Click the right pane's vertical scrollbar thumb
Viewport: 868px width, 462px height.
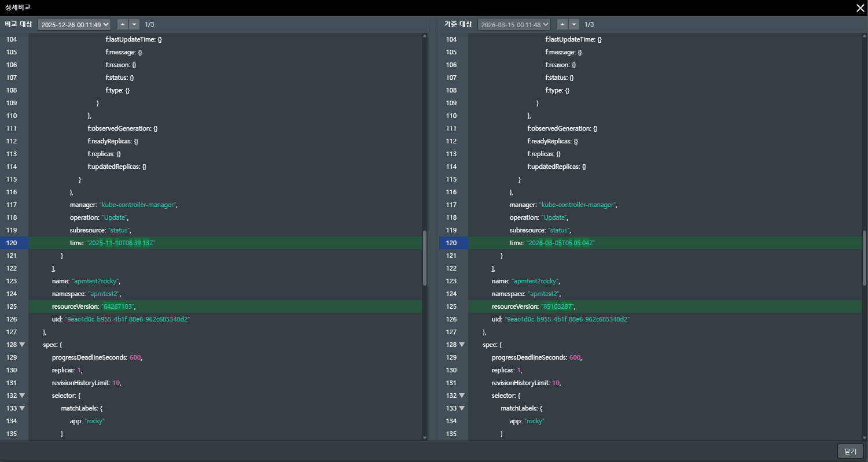[x=865, y=258]
